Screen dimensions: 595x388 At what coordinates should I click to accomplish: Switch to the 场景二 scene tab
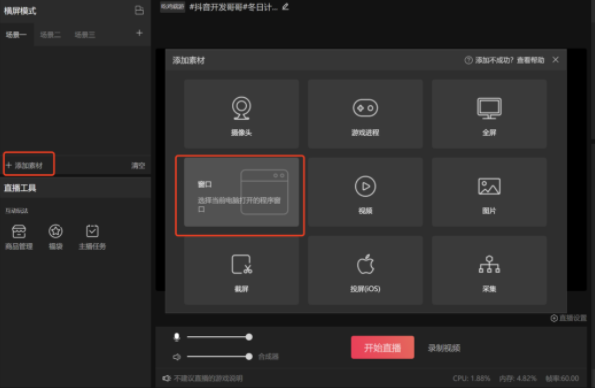pos(50,35)
